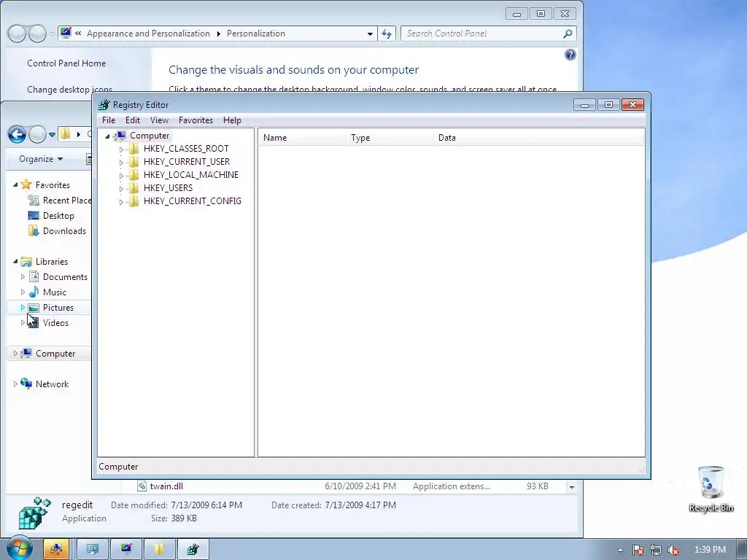The height and width of the screenshot is (560, 747).
Task: Click Appearance and Personalization breadcrumb
Action: point(148,34)
